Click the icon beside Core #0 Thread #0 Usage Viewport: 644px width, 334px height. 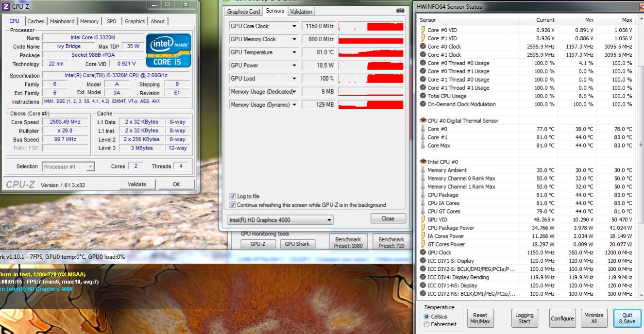tap(423, 63)
